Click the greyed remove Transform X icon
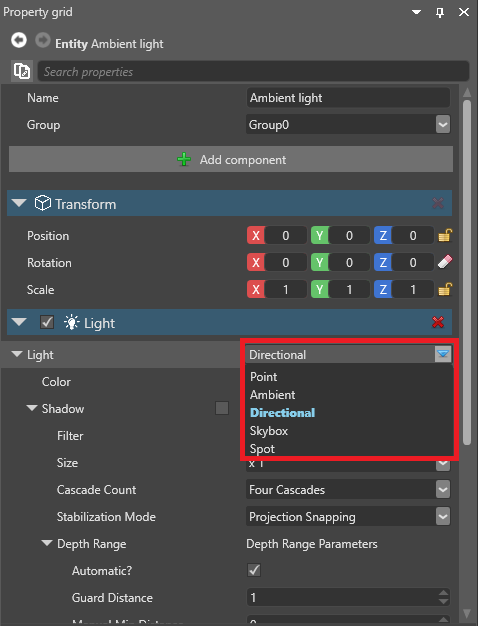 (x=438, y=203)
